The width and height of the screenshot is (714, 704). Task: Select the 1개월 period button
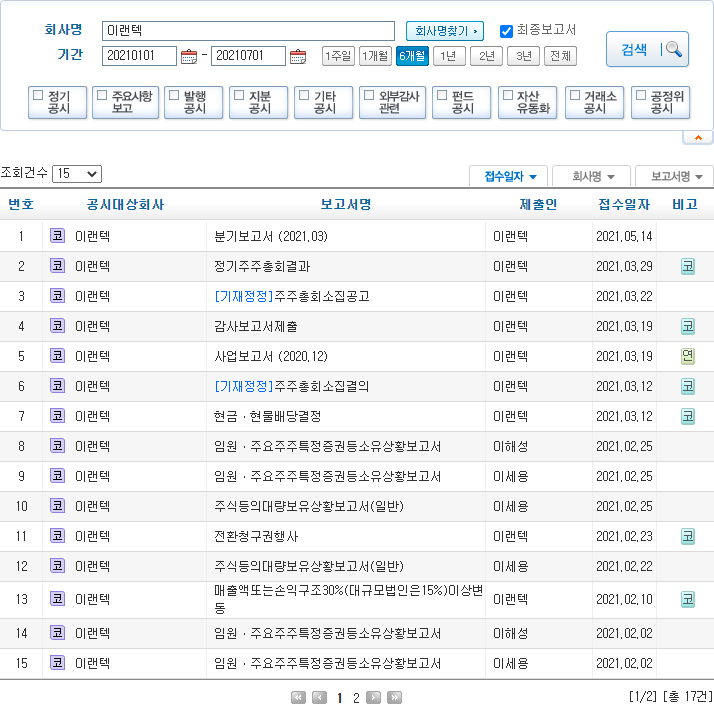(x=375, y=56)
